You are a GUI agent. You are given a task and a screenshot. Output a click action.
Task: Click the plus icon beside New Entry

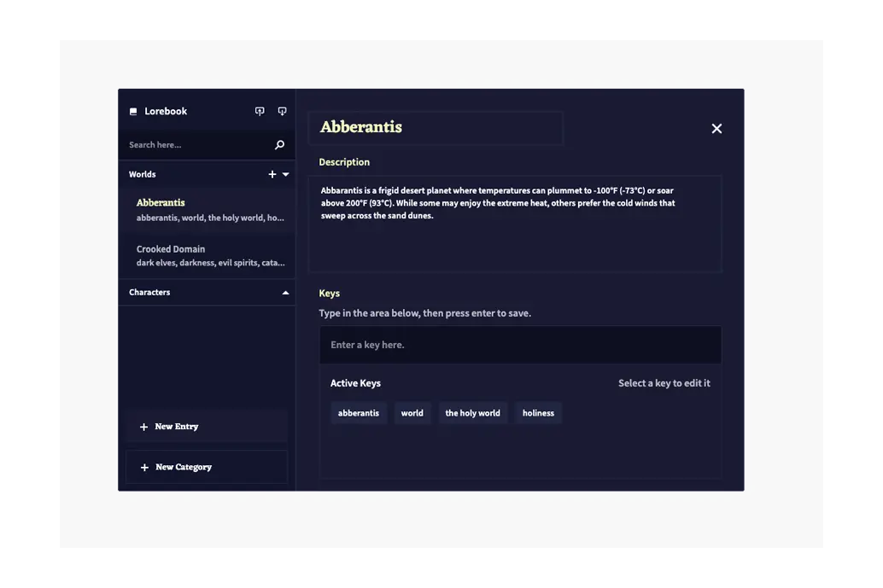pos(143,427)
